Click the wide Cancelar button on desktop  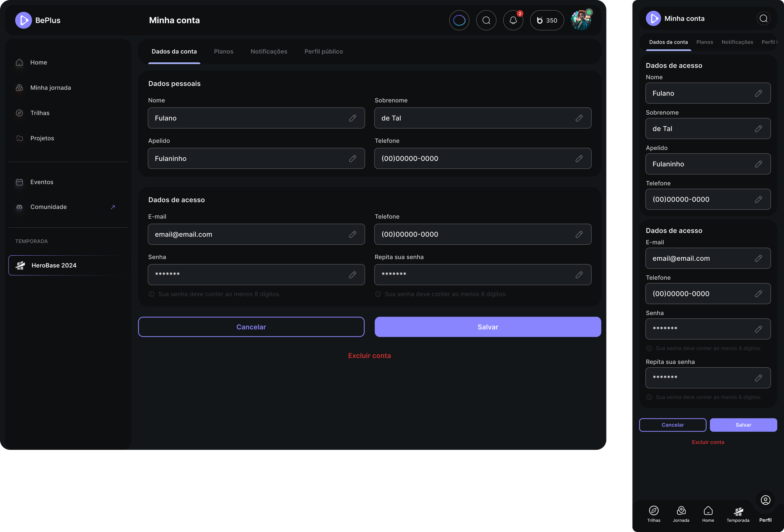[x=251, y=327]
